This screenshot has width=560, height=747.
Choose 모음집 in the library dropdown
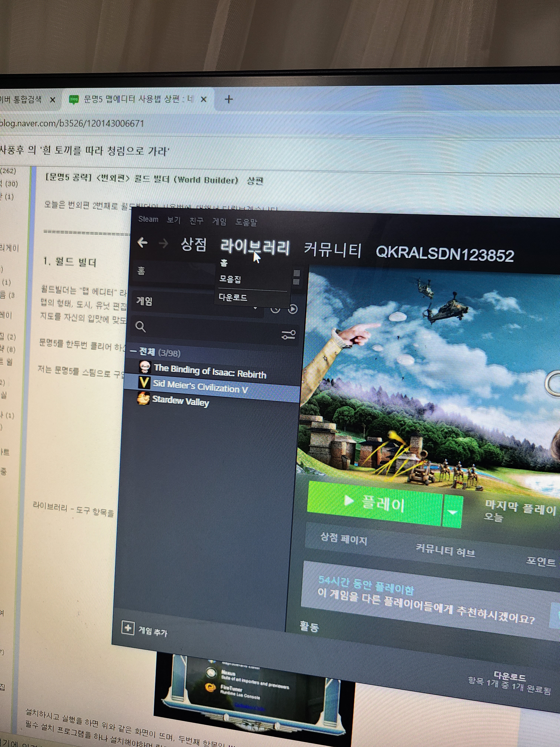(x=230, y=279)
